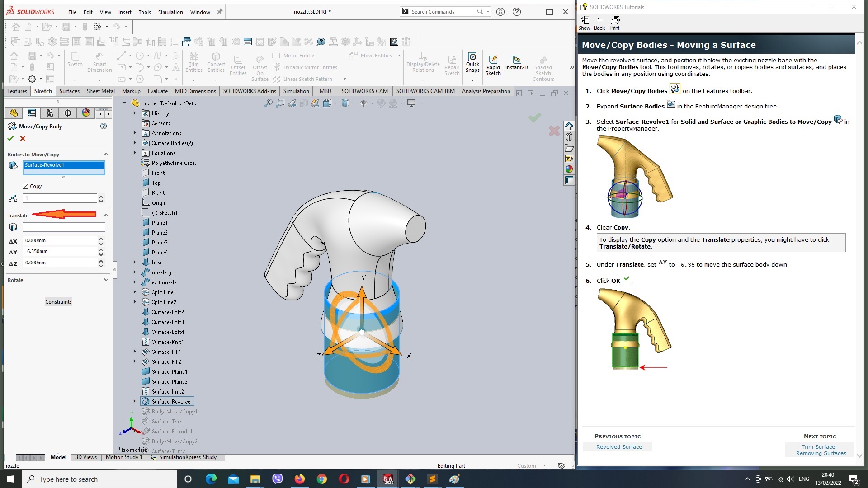This screenshot has width=868, height=488.
Task: Uncheck the Copy checkbox
Action: (x=26, y=186)
